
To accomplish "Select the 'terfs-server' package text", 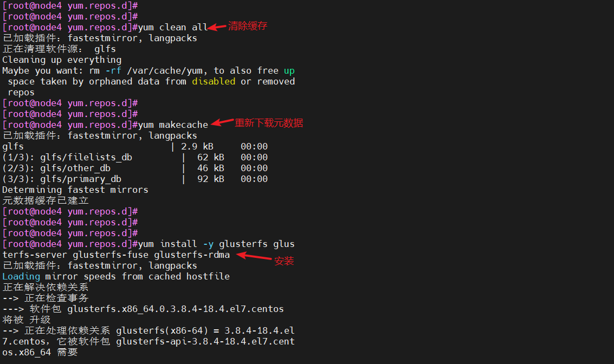I will point(35,255).
